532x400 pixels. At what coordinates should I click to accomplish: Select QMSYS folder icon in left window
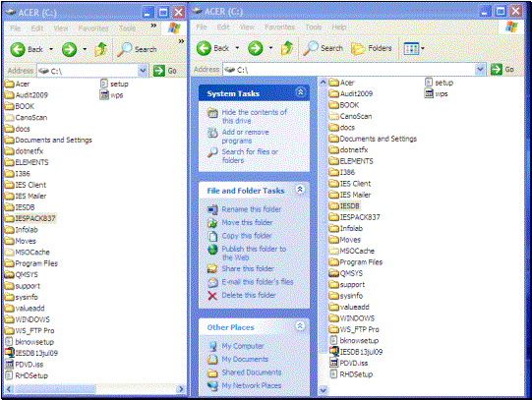[10, 274]
